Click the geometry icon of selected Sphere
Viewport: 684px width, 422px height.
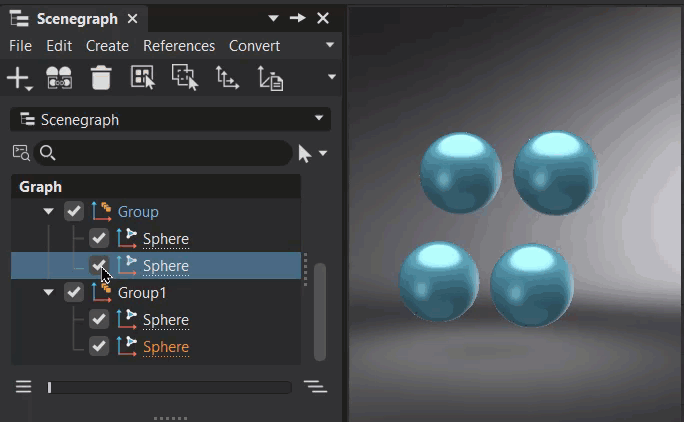(127, 265)
